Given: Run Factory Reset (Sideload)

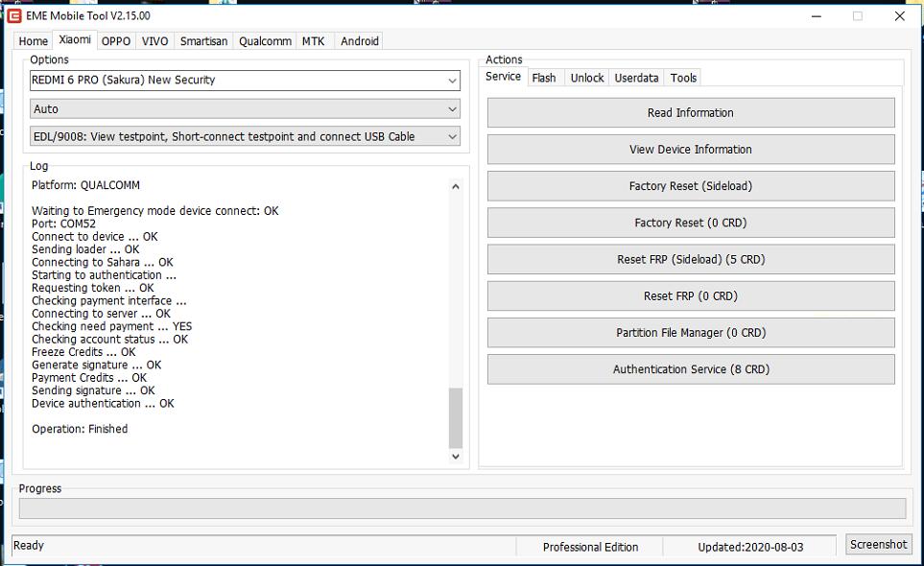Looking at the screenshot, I should [691, 186].
